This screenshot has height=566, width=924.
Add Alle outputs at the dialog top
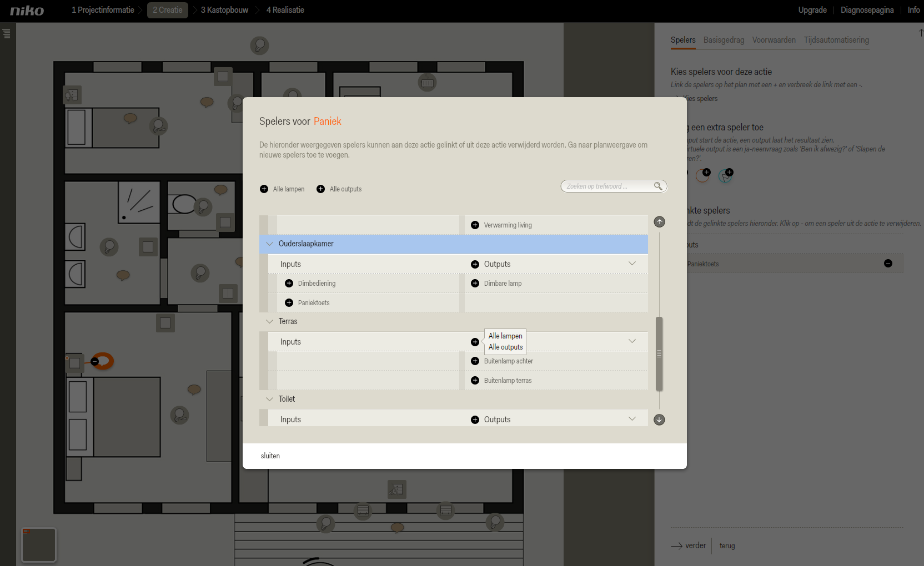(x=320, y=189)
